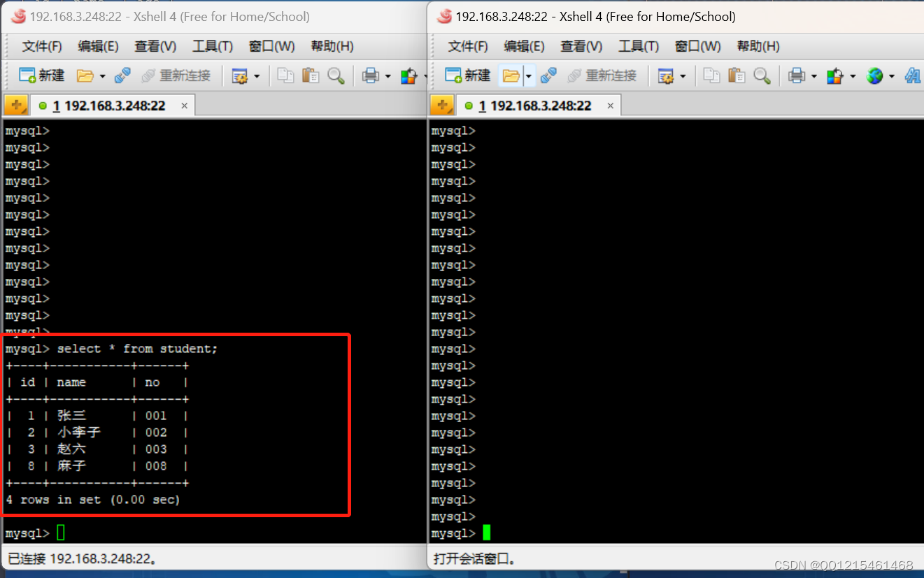
Task: Click '4 rows in set (0.00 sec)' text
Action: (x=93, y=500)
